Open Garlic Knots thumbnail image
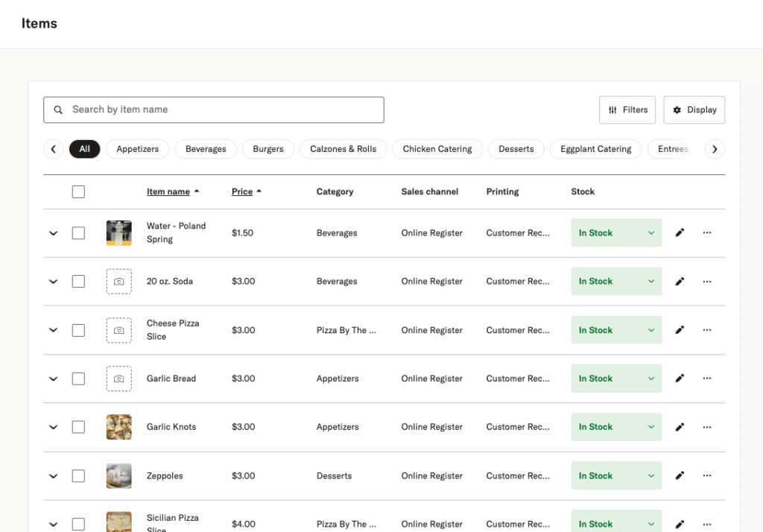 pos(118,427)
